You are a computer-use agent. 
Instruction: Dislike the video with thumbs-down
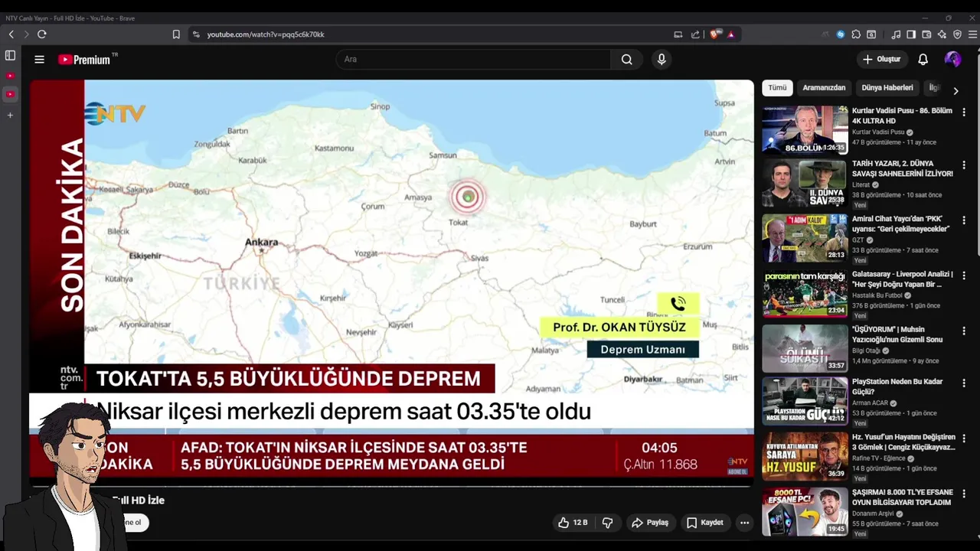607,523
